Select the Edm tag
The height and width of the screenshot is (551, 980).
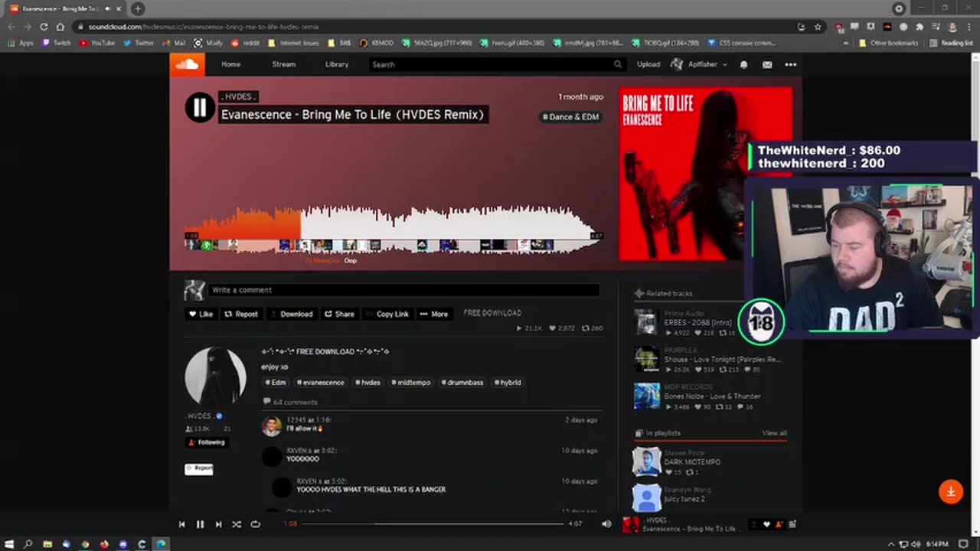(x=276, y=382)
